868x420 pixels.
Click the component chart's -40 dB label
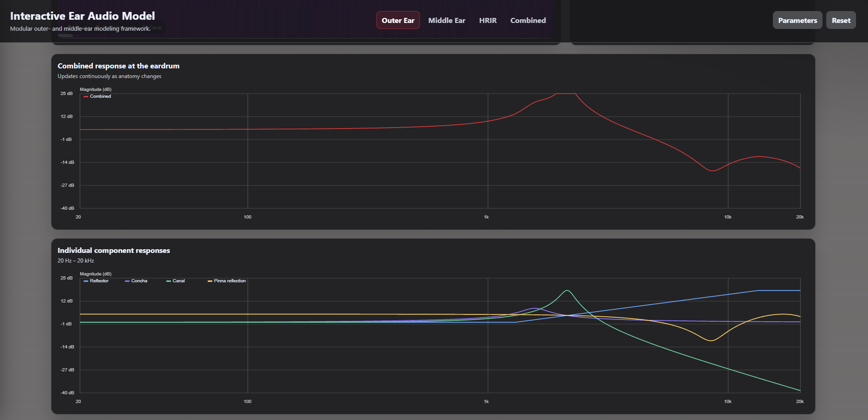click(67, 393)
